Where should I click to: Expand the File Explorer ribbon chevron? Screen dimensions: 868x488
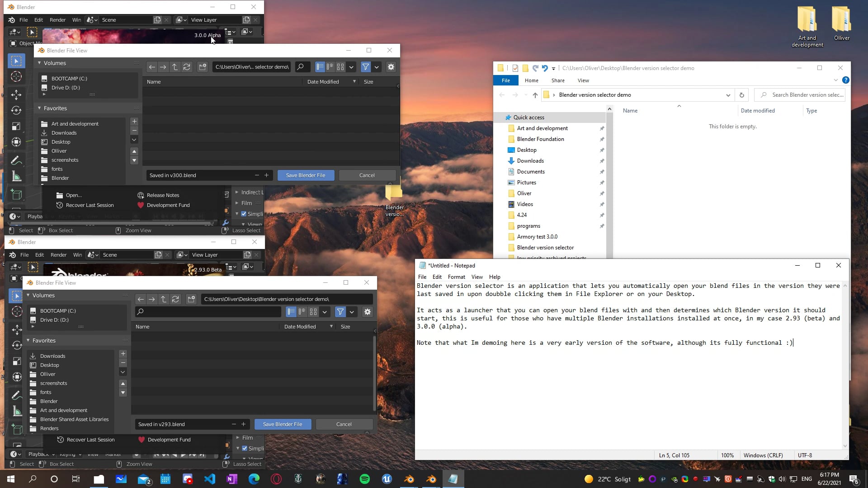(835, 80)
